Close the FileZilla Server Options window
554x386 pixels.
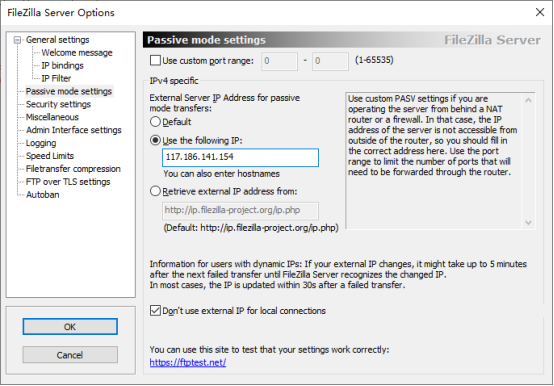pyautogui.click(x=540, y=12)
